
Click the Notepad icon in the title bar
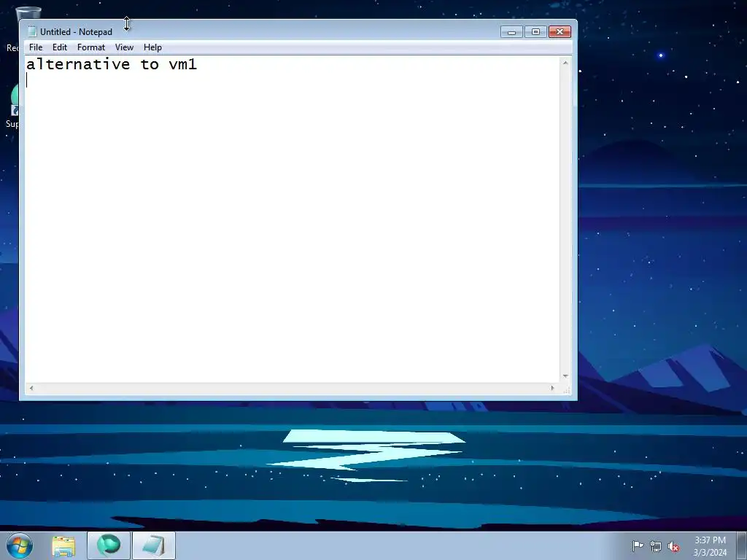pyautogui.click(x=32, y=32)
